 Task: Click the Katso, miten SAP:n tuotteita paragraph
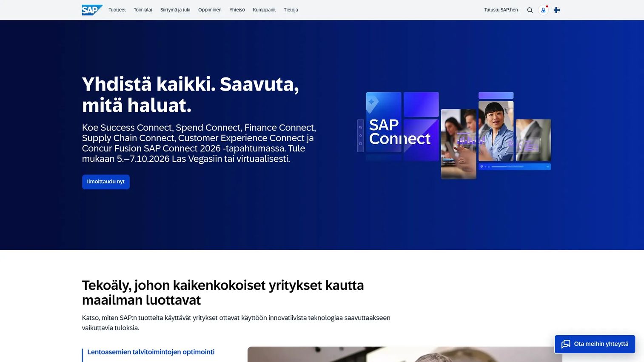(236, 323)
